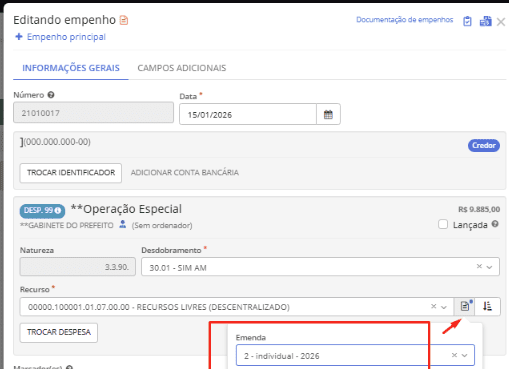Open the emenda document icon beside Recurso

click(464, 306)
